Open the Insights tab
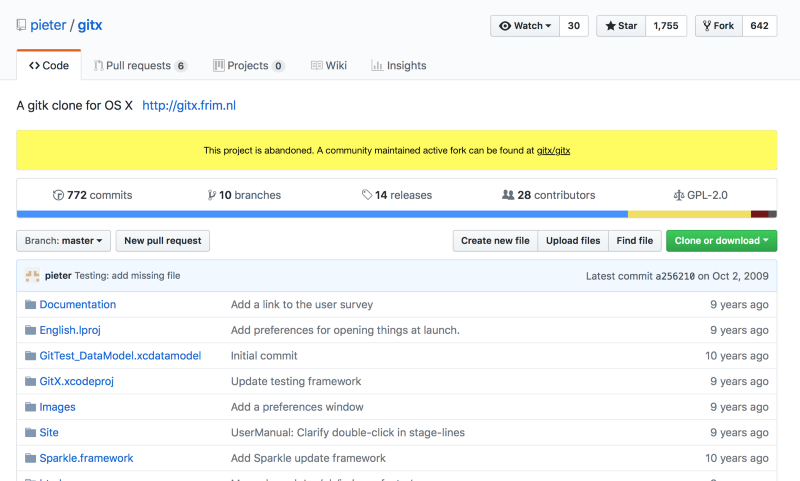The image size is (800, 481). (x=399, y=65)
